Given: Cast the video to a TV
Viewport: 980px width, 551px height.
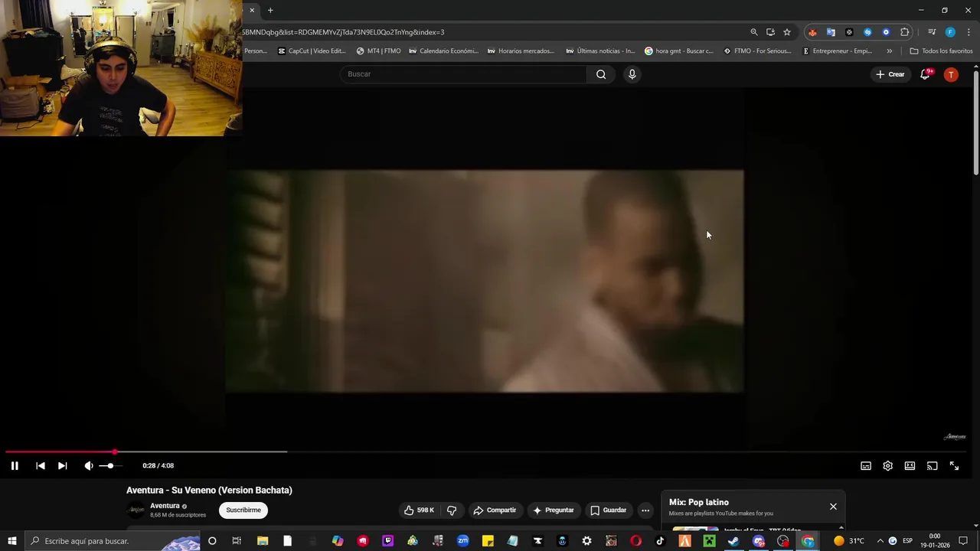Looking at the screenshot, I should [932, 465].
